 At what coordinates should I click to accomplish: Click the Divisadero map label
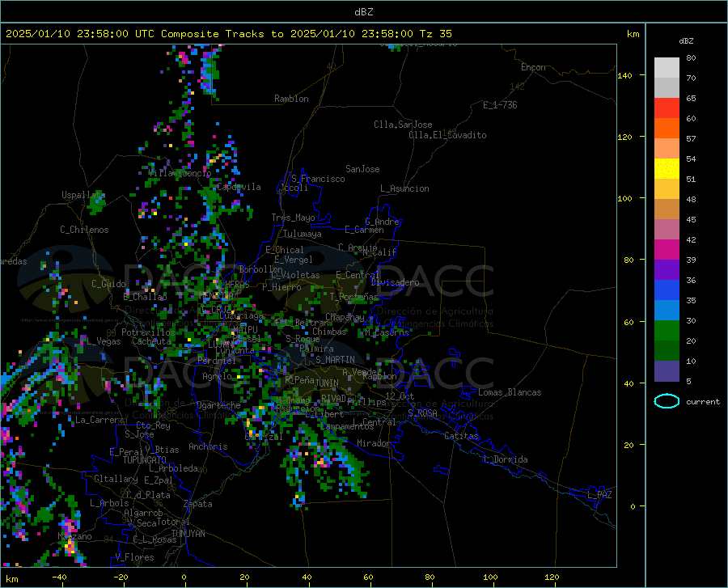coord(395,282)
